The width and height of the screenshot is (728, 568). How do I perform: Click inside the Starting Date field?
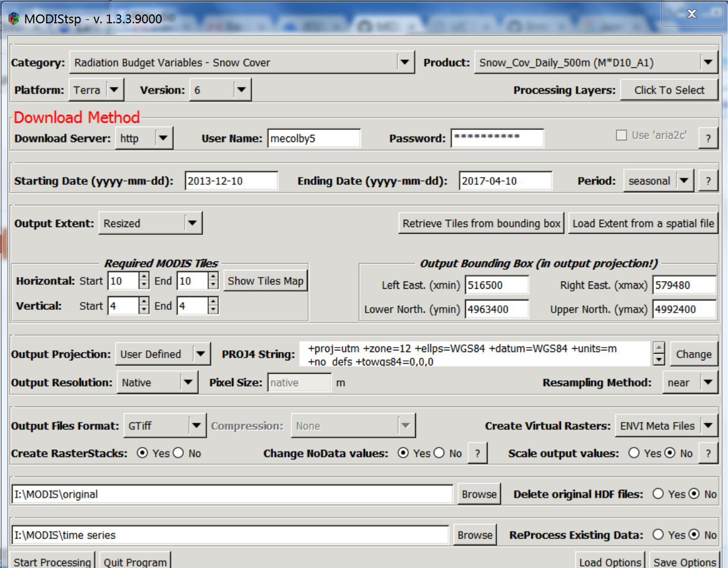230,180
